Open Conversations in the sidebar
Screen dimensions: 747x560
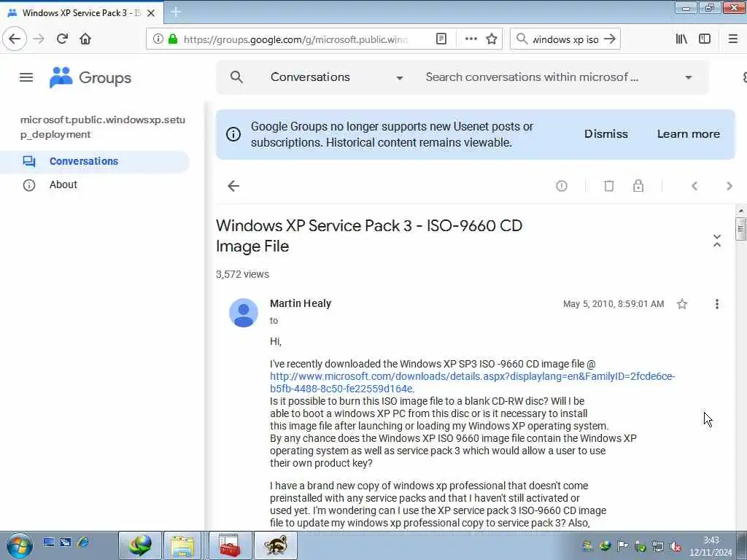click(x=94, y=161)
